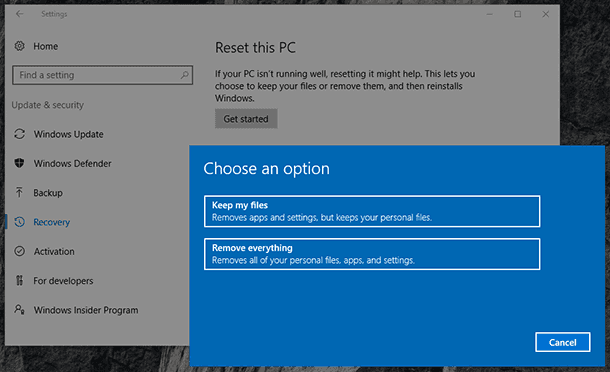610x372 pixels.
Task: Cancel the reset dialog
Action: 563,342
